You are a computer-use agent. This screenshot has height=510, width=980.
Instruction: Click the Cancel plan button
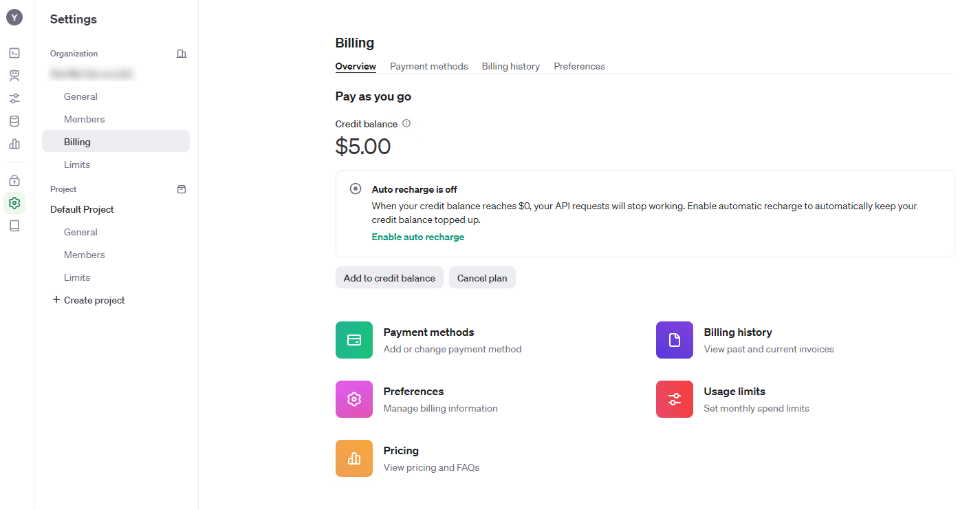click(482, 277)
